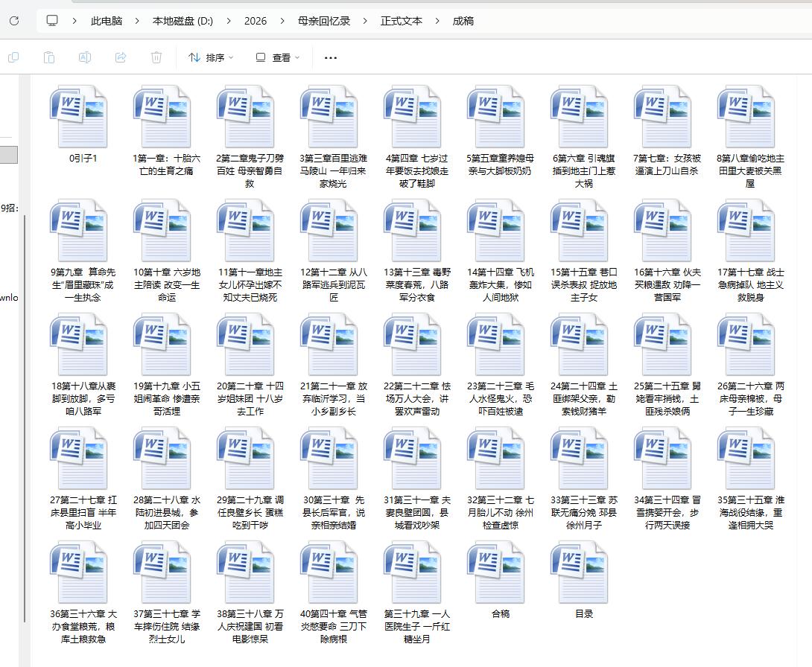Select Word file icon of 合稿
This screenshot has width=812, height=667.
pos(495,572)
